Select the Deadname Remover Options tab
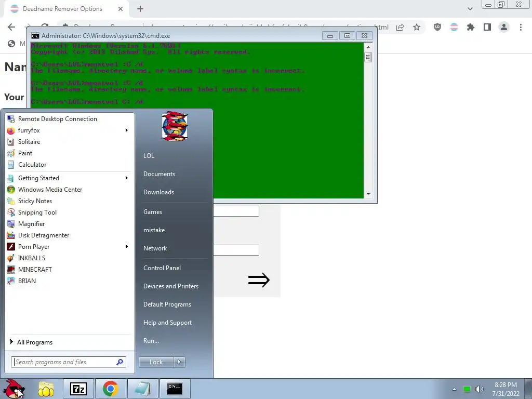532x399 pixels. click(x=62, y=9)
